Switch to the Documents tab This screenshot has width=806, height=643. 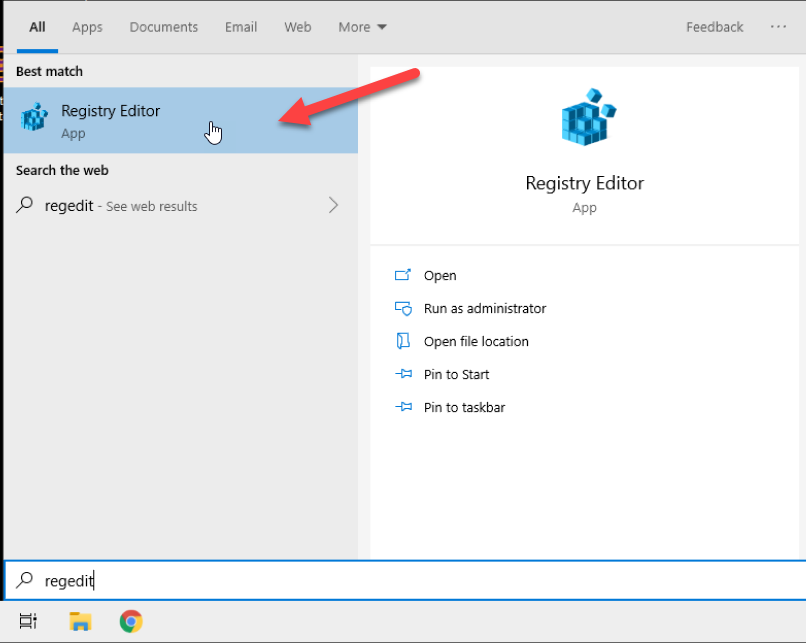(x=163, y=27)
